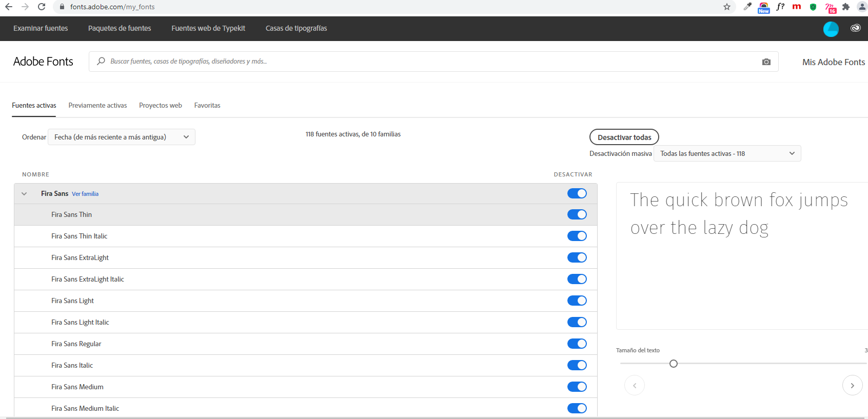Click the camera visual search icon

point(766,62)
